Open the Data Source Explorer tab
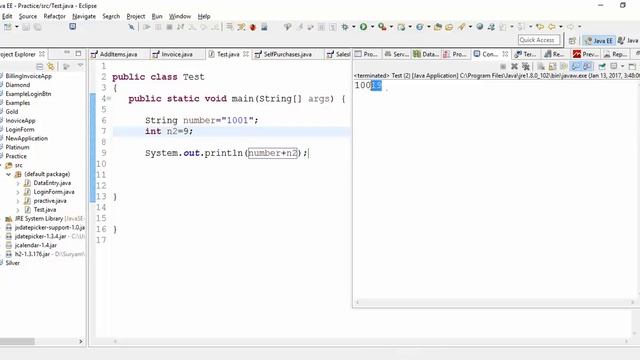Viewport: 640px width, 360px height. (x=426, y=54)
